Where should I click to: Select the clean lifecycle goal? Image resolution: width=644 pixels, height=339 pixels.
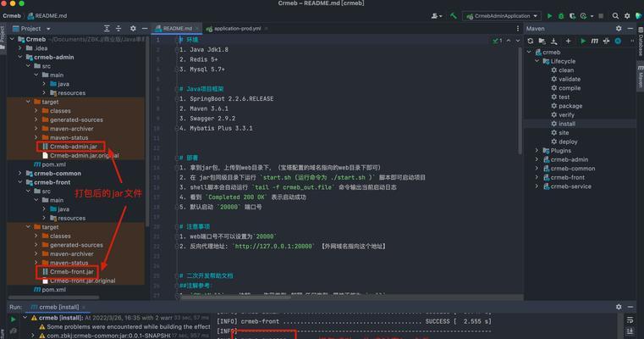(x=566, y=70)
